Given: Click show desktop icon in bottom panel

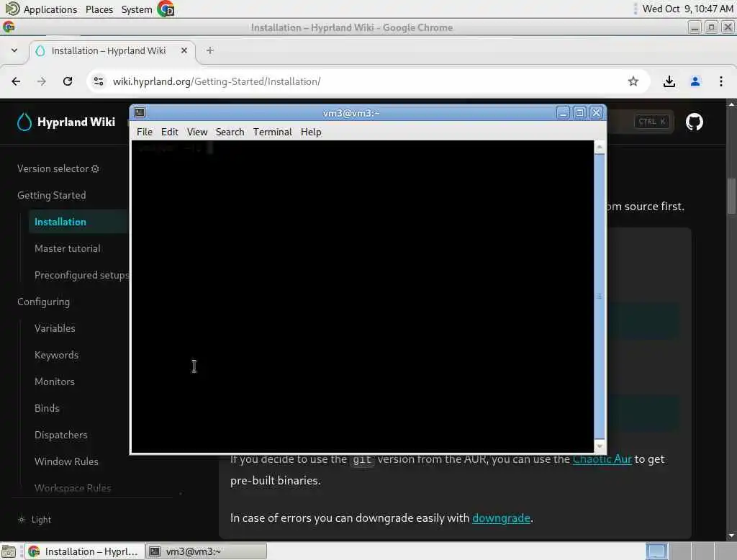Looking at the screenshot, I should pos(9,551).
